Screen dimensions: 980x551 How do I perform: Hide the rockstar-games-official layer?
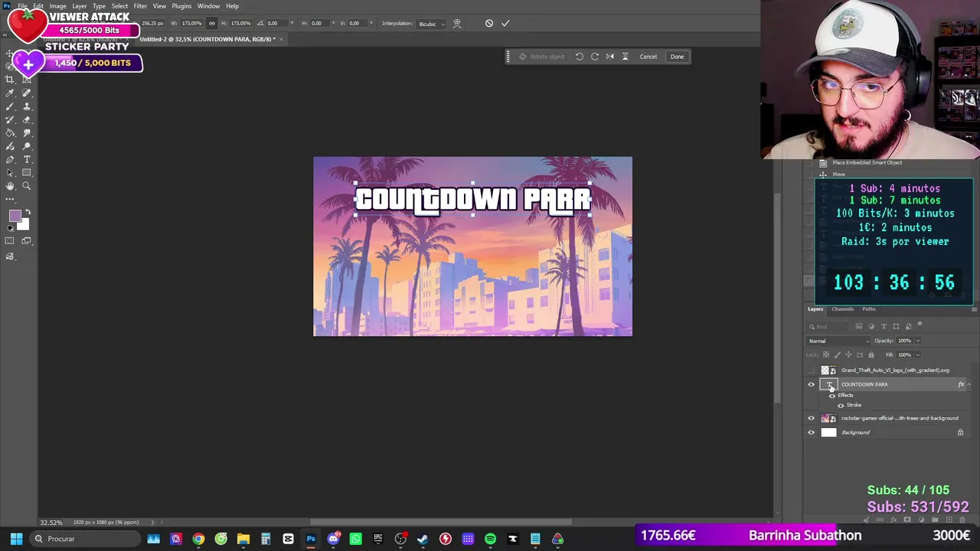[812, 419]
